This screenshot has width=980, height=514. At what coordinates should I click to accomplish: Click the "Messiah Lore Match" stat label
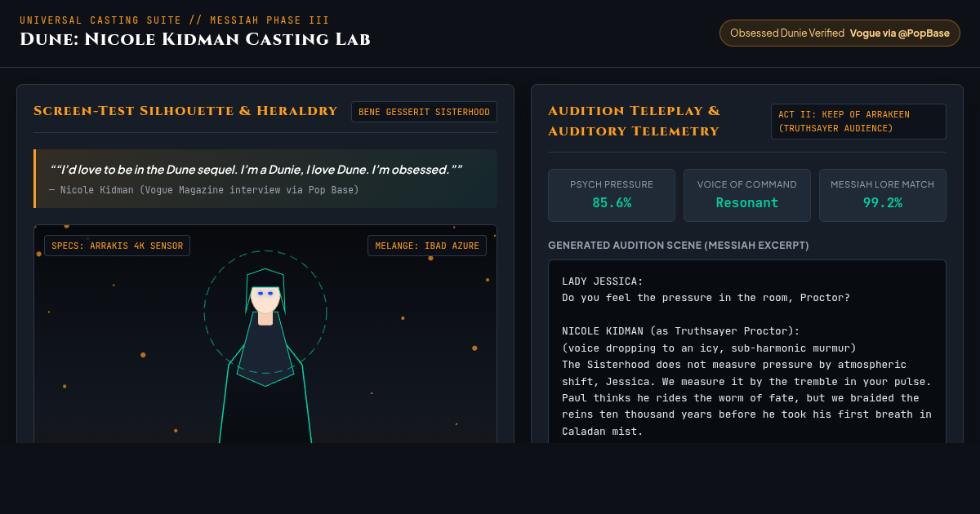point(883,184)
